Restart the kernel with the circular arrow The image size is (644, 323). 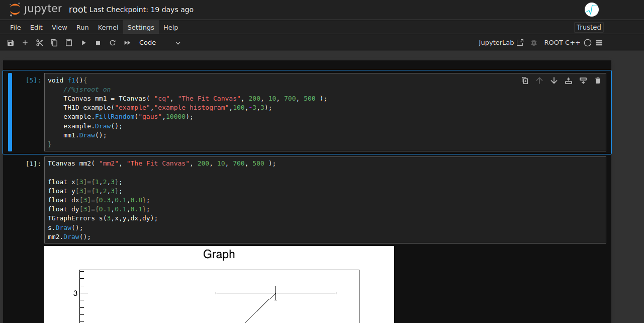click(x=113, y=43)
